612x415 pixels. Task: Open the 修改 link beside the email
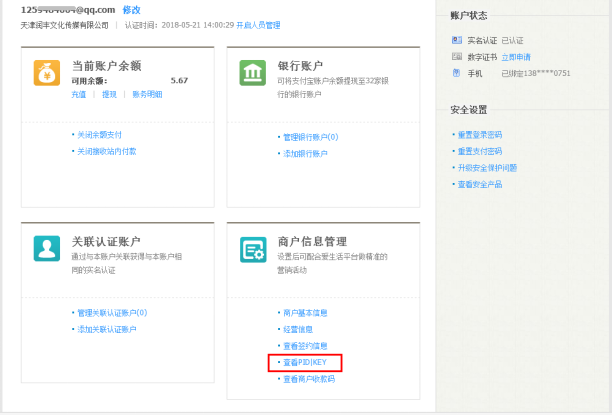[131, 10]
